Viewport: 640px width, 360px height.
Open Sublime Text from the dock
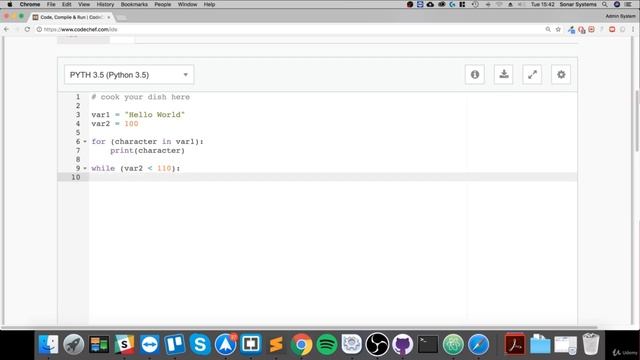(276, 344)
